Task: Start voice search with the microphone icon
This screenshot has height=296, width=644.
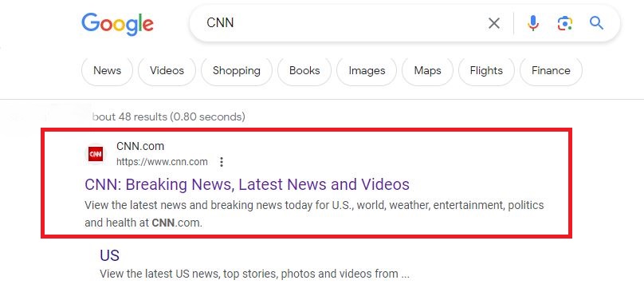Action: 533,23
